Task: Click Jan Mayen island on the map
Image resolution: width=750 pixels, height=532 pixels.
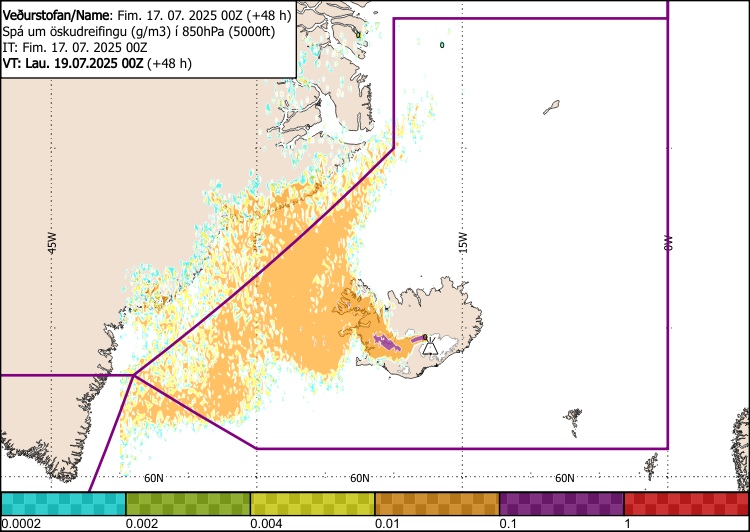Action: tap(551, 107)
